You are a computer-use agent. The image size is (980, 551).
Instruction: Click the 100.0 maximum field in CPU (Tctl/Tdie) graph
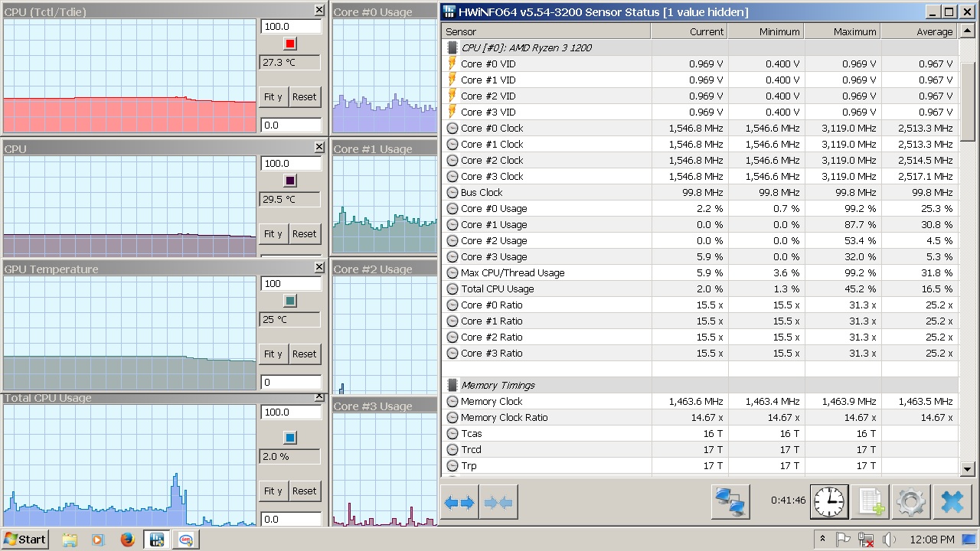coord(290,26)
